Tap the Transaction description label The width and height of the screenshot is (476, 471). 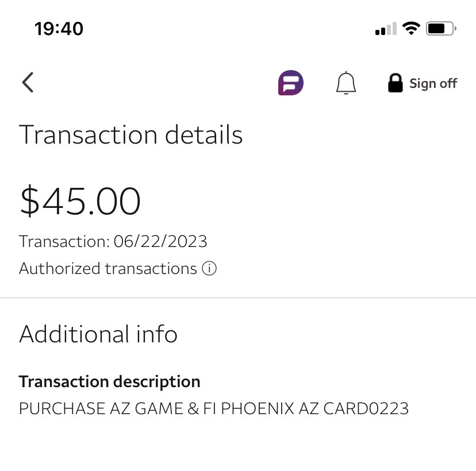(x=110, y=381)
